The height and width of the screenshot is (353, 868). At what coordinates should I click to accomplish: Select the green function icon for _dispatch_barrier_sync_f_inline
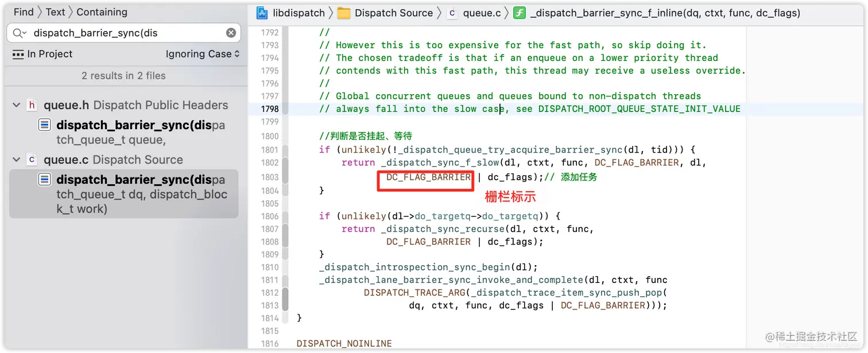(520, 13)
